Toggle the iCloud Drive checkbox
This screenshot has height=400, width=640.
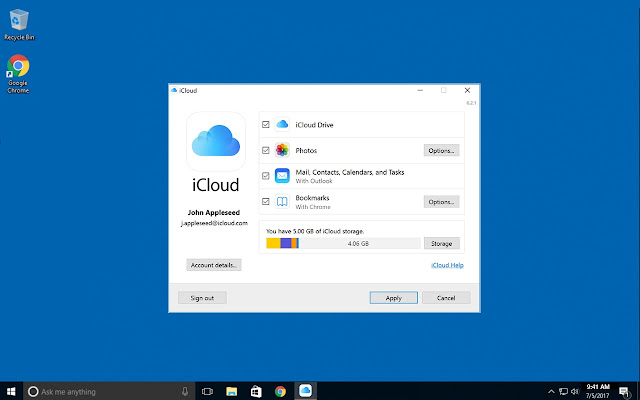[x=266, y=124]
